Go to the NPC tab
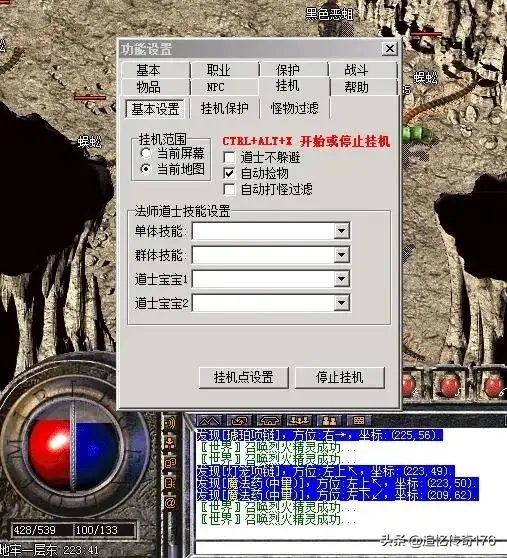This screenshot has width=507, height=558. pos(225,87)
